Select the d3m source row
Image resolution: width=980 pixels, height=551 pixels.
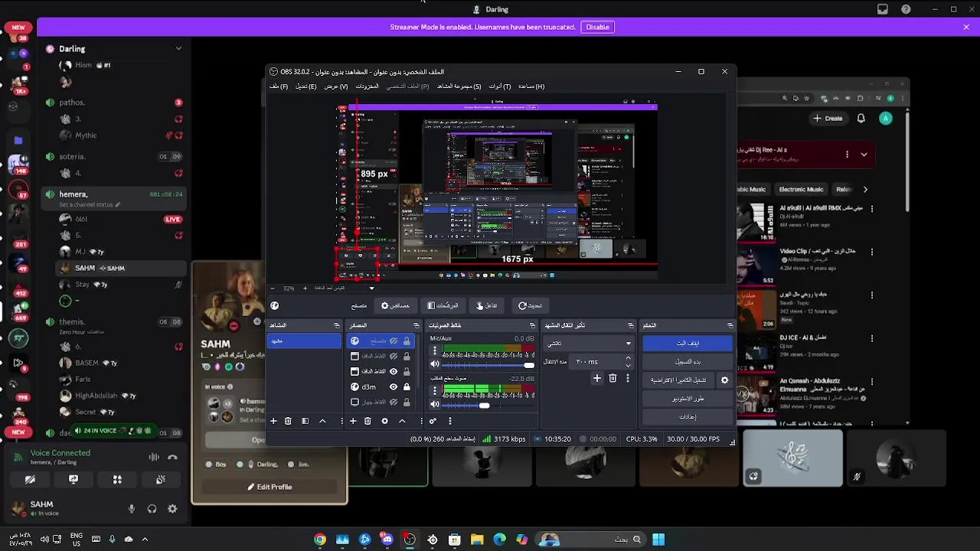click(x=381, y=387)
